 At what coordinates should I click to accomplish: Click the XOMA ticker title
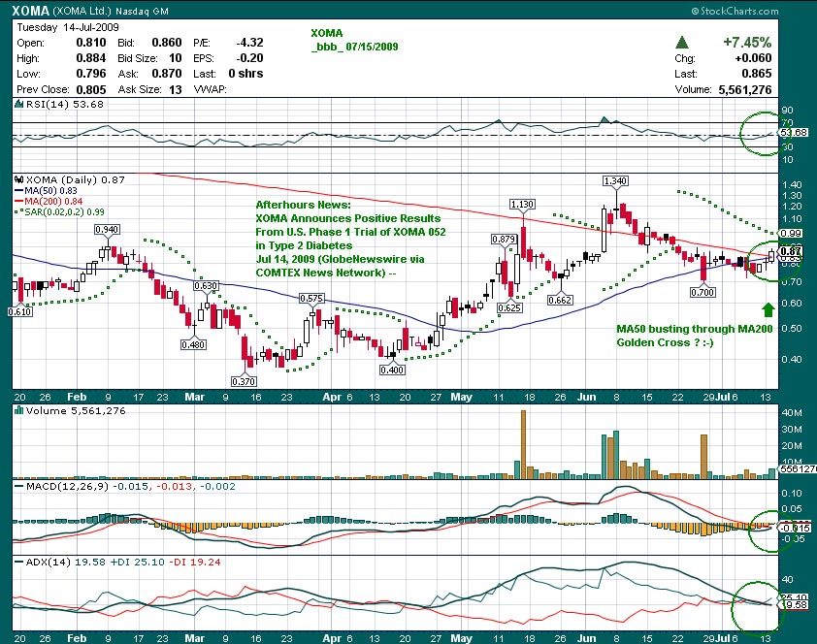coord(31,11)
